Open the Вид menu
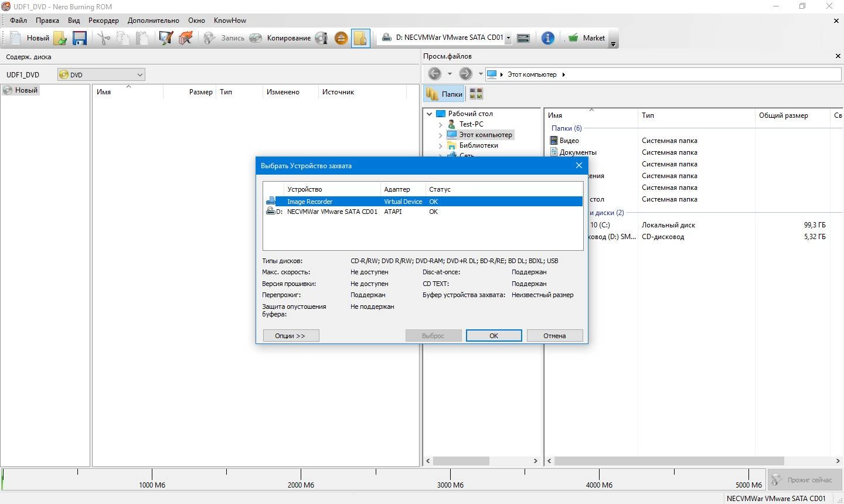Screen dimensions: 844x504 click(x=74, y=20)
